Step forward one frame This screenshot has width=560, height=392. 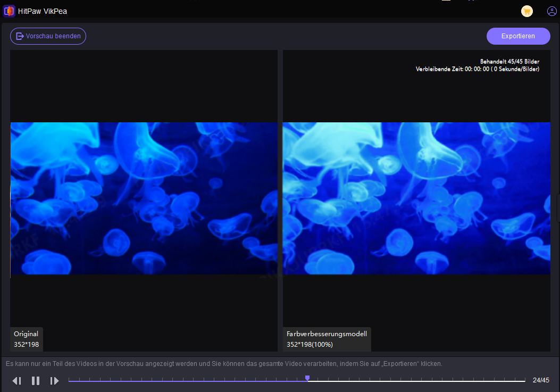point(54,381)
